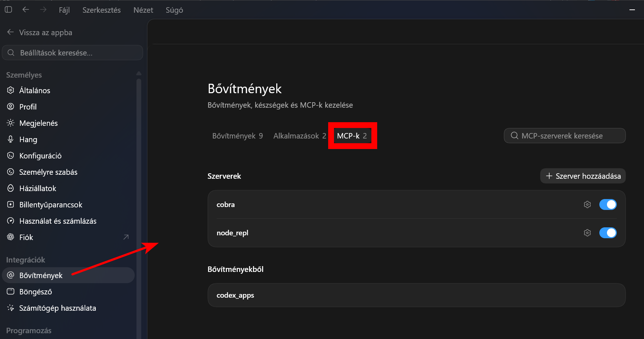Click the Billentyűparancsok icon
The height and width of the screenshot is (339, 644).
11,204
